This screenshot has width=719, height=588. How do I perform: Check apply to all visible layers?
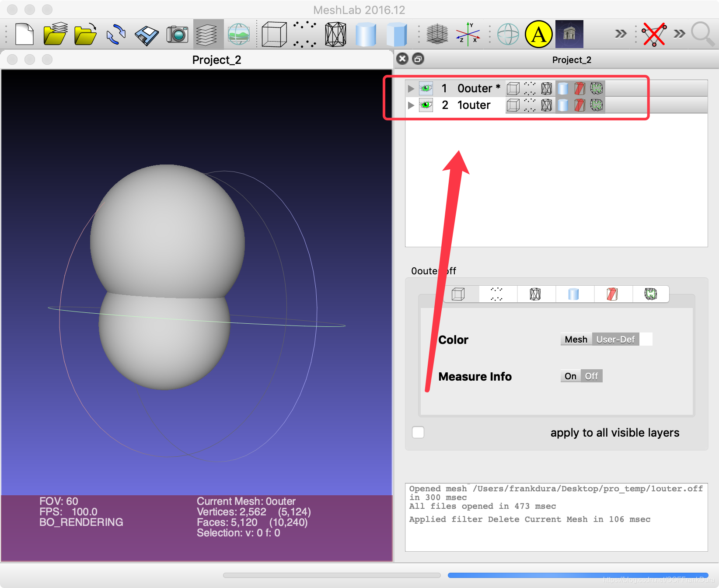point(418,432)
